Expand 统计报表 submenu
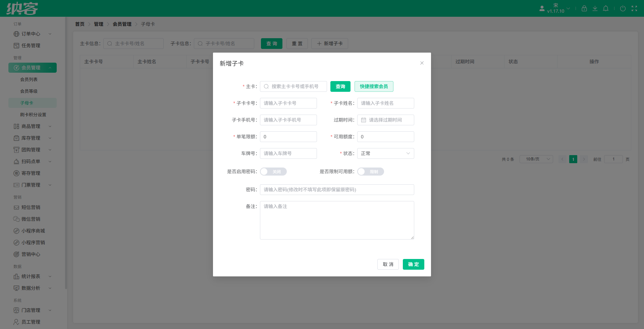The image size is (644, 329). (x=33, y=276)
